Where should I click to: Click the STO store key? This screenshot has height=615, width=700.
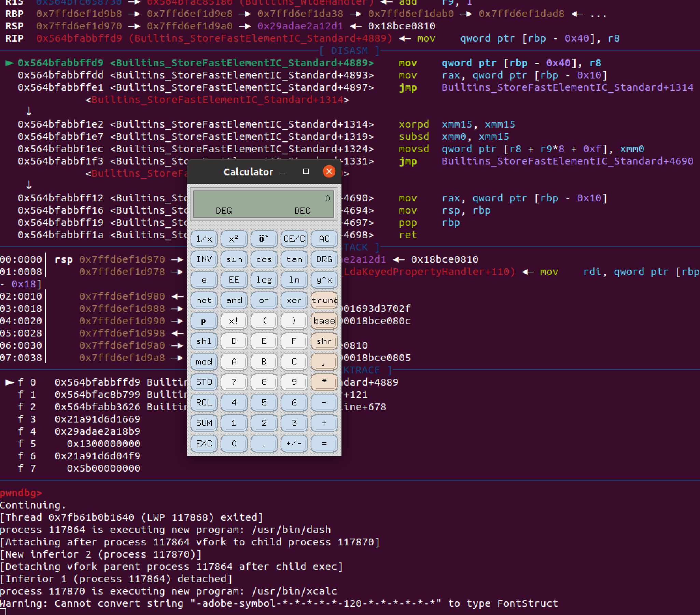204,382
